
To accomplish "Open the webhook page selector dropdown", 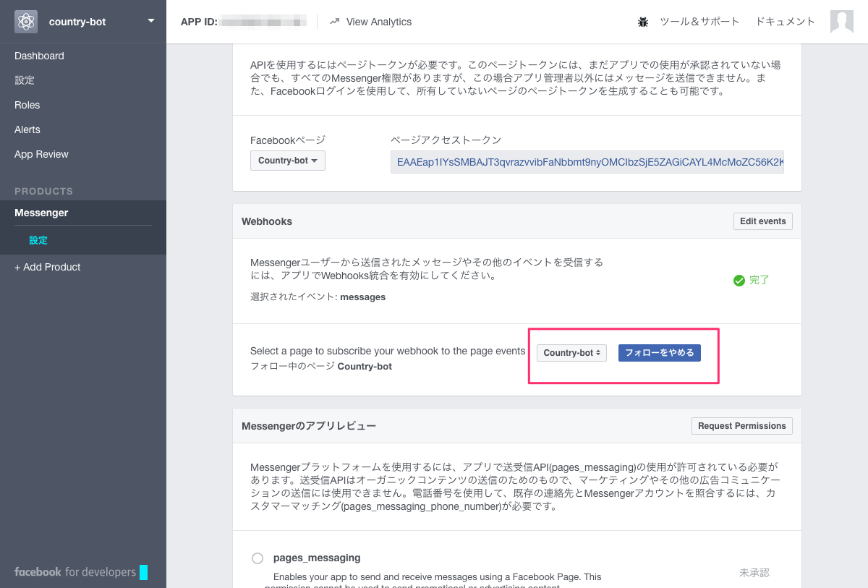I will pos(571,352).
